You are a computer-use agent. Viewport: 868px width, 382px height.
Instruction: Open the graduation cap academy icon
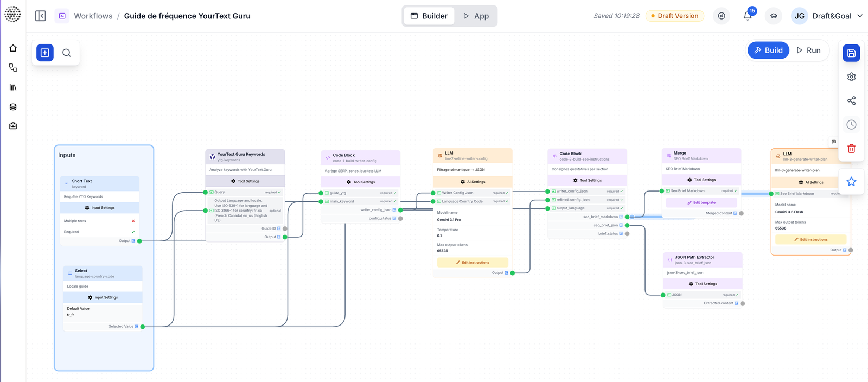774,16
